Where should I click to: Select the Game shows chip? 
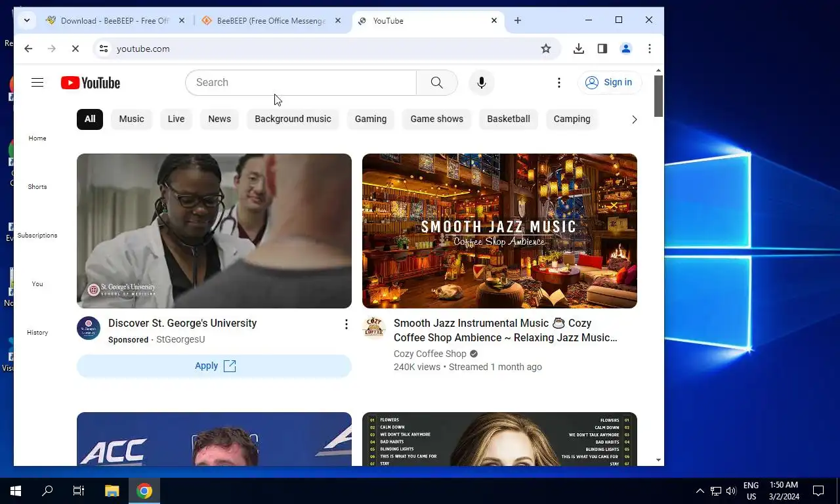coord(437,119)
